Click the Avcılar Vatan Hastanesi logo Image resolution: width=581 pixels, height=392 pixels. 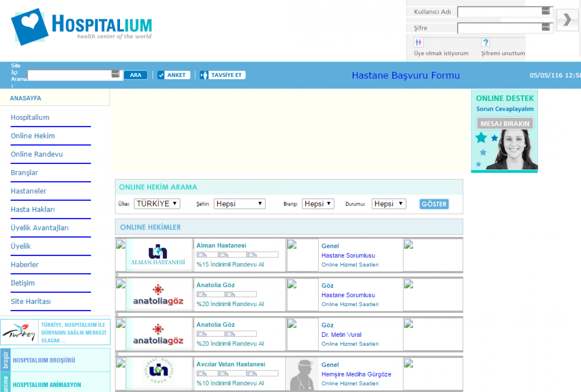(158, 372)
